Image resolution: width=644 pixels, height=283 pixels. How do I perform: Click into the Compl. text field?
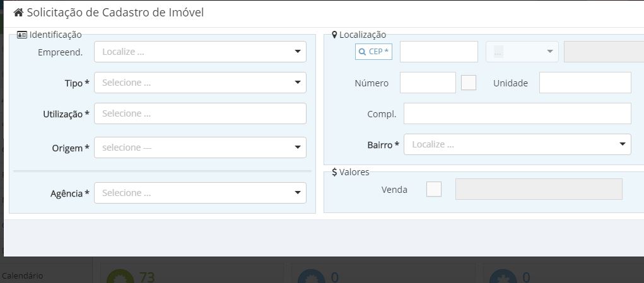517,114
